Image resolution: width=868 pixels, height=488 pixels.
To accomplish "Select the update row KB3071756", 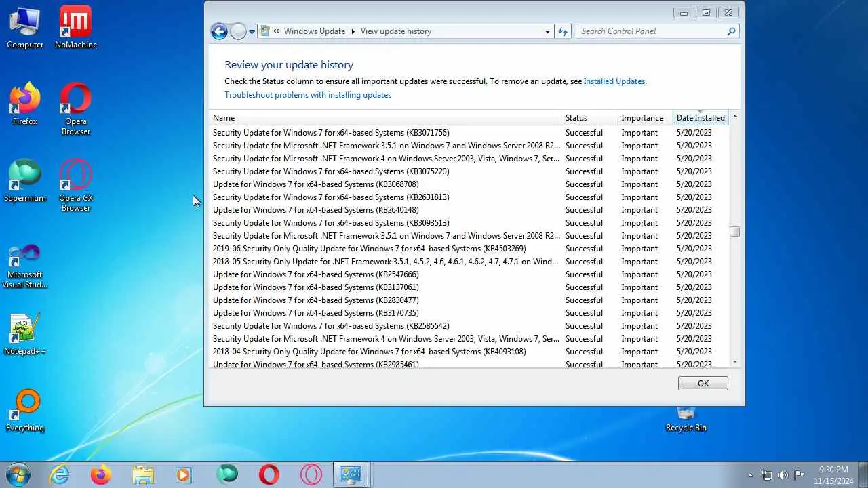I will (469, 133).
